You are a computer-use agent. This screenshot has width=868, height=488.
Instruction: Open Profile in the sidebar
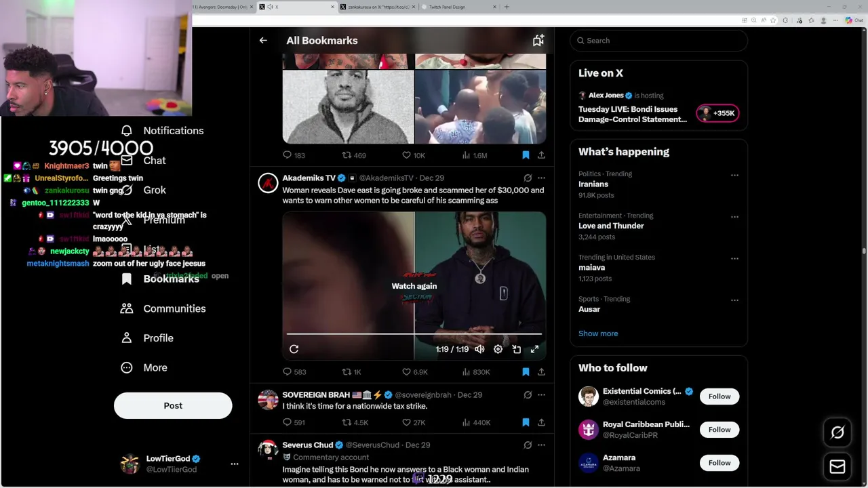(147, 338)
